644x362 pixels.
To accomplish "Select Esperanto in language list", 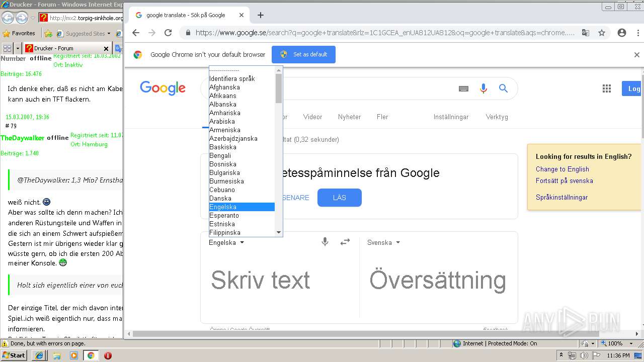I will point(242,215).
